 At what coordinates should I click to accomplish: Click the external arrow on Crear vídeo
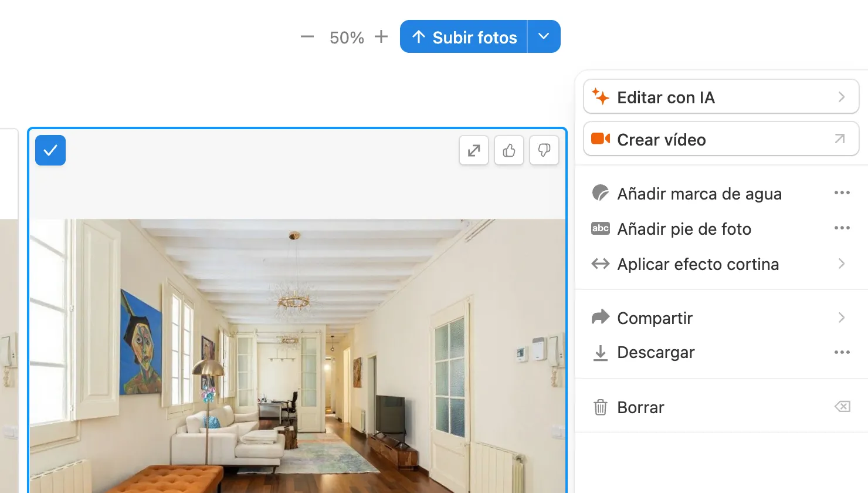pos(840,139)
